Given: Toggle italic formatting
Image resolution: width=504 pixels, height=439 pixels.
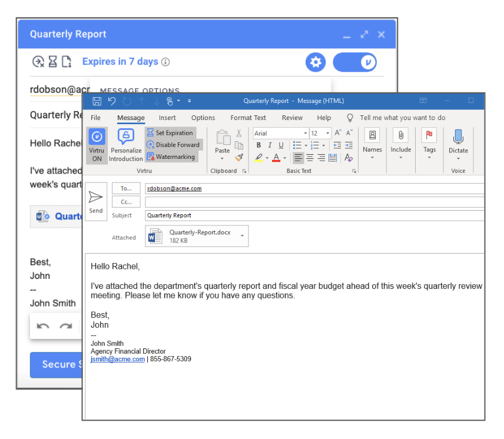Looking at the screenshot, I should 270,145.
